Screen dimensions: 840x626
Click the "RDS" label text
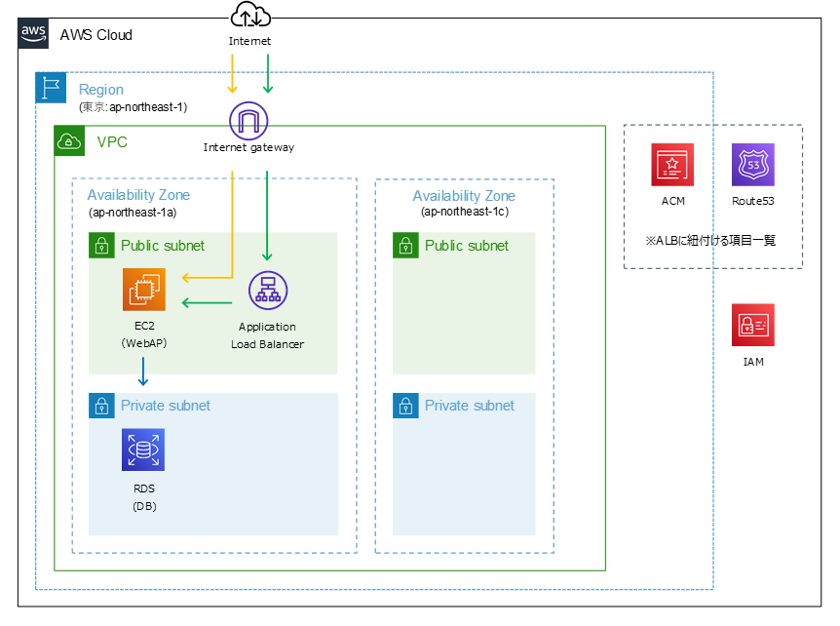pos(144,489)
